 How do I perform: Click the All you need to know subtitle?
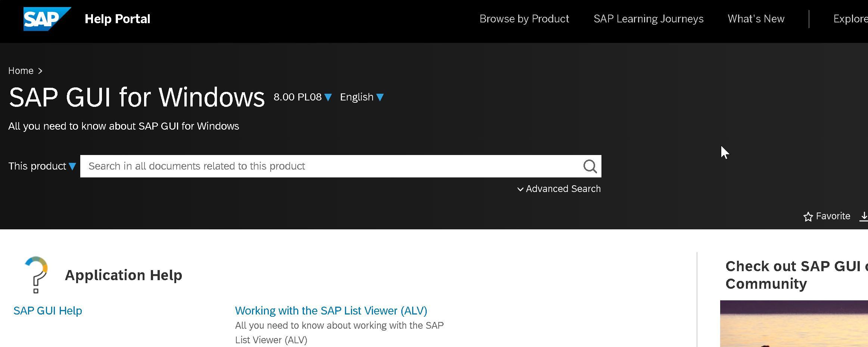[x=124, y=126]
